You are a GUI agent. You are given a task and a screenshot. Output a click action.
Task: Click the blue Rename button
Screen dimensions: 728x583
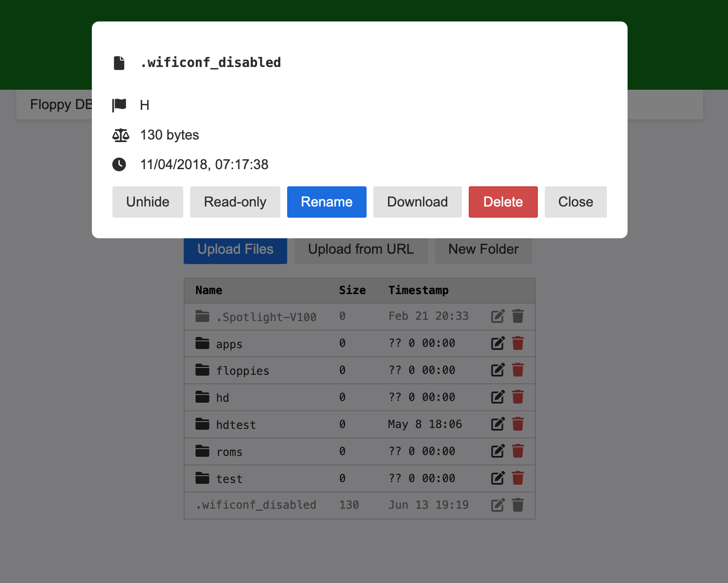click(327, 202)
